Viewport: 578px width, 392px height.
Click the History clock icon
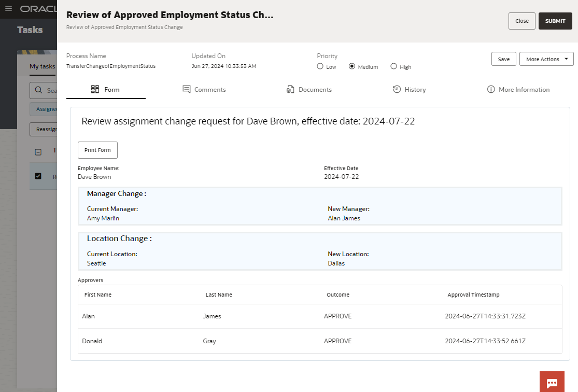[397, 89]
